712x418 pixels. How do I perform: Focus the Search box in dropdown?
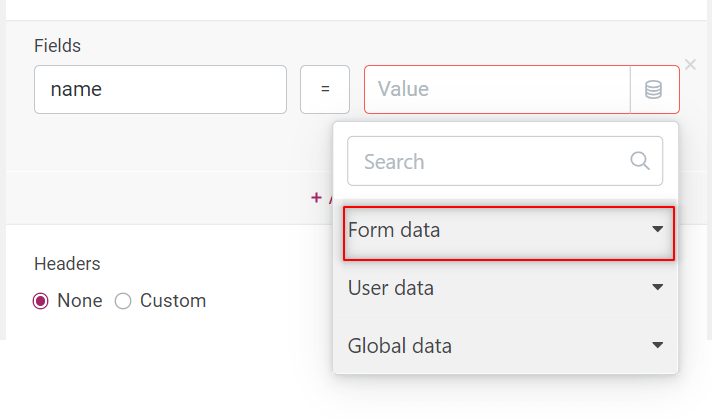click(490, 161)
